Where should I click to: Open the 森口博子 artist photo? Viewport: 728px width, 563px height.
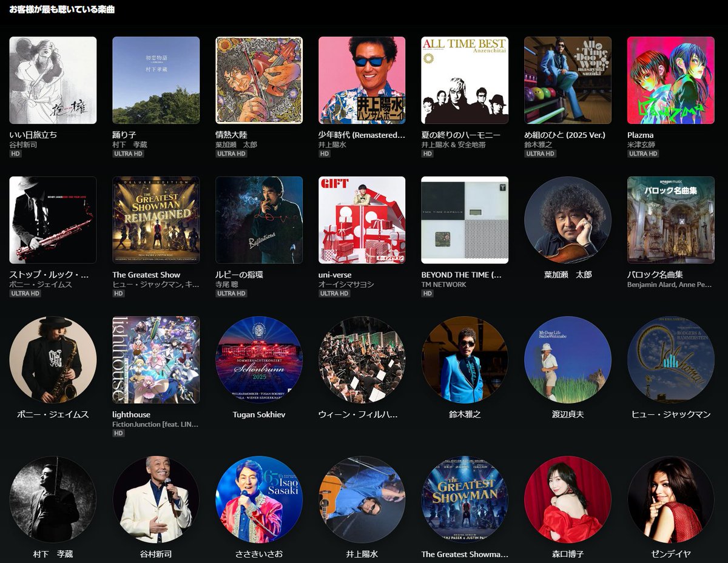coord(568,499)
